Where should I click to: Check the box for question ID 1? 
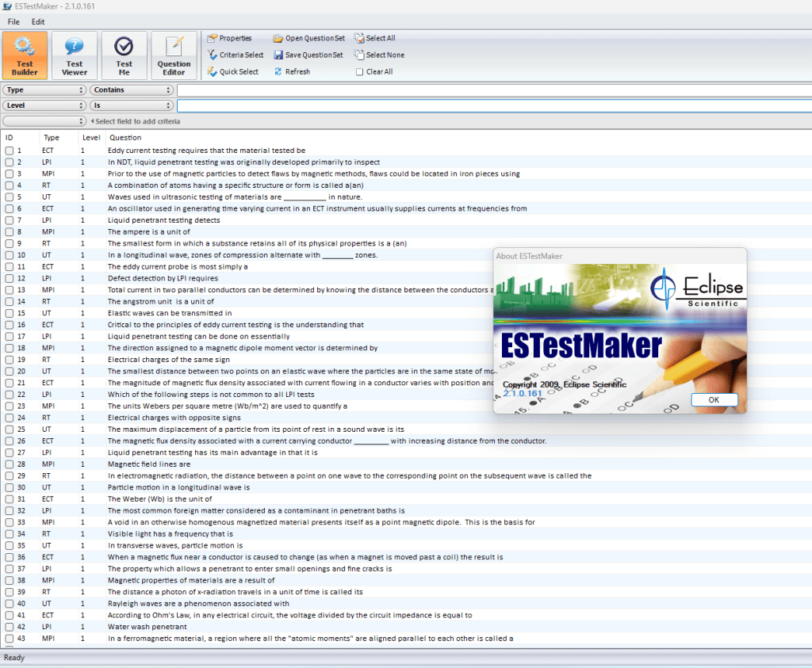[10, 150]
